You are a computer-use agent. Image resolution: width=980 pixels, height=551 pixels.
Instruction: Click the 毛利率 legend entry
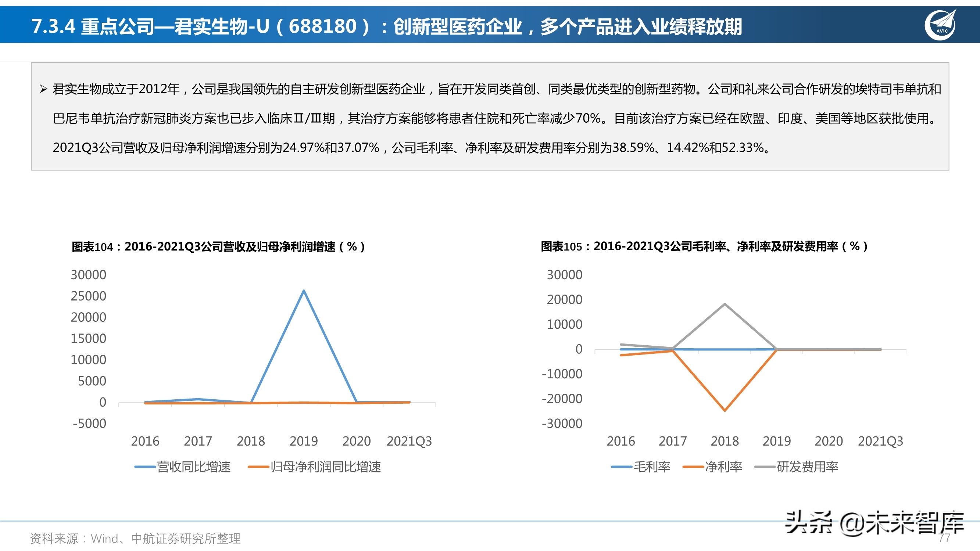(641, 467)
